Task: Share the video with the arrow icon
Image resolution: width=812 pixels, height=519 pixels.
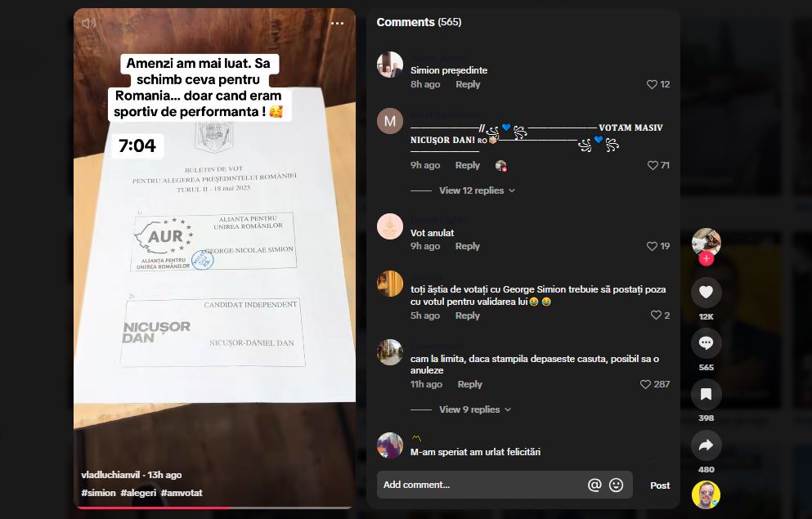Action: [x=706, y=445]
